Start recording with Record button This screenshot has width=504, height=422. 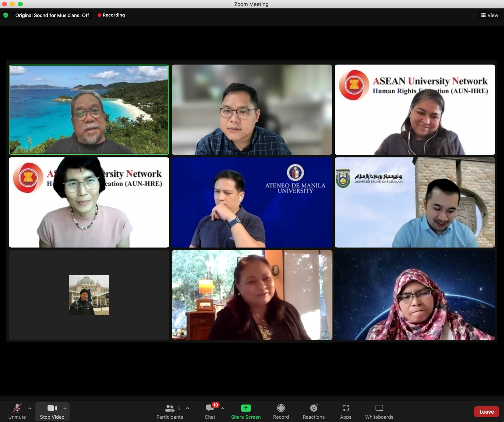pos(281,411)
